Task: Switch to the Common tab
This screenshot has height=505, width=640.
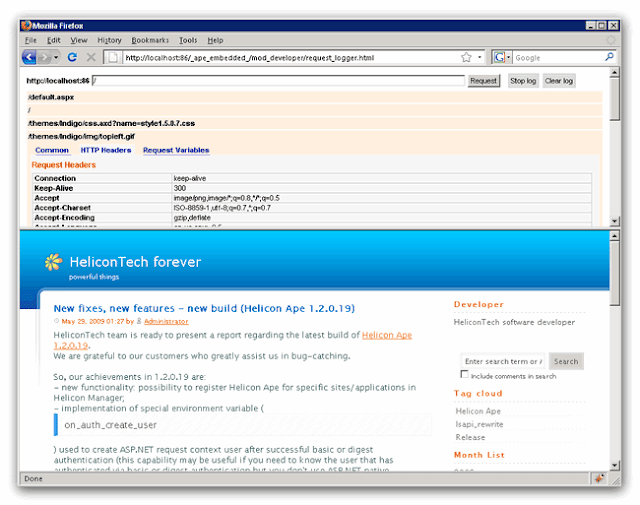Action: [x=51, y=150]
